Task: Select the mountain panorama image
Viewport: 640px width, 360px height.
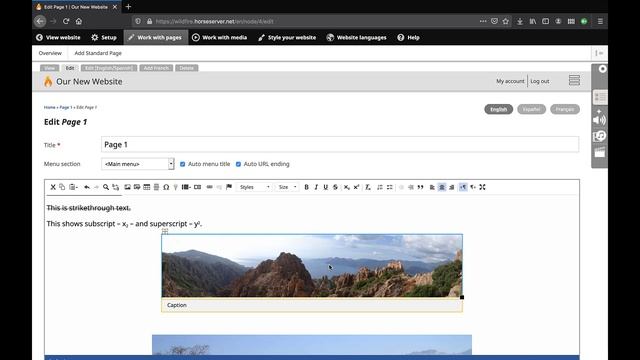Action: (x=312, y=266)
